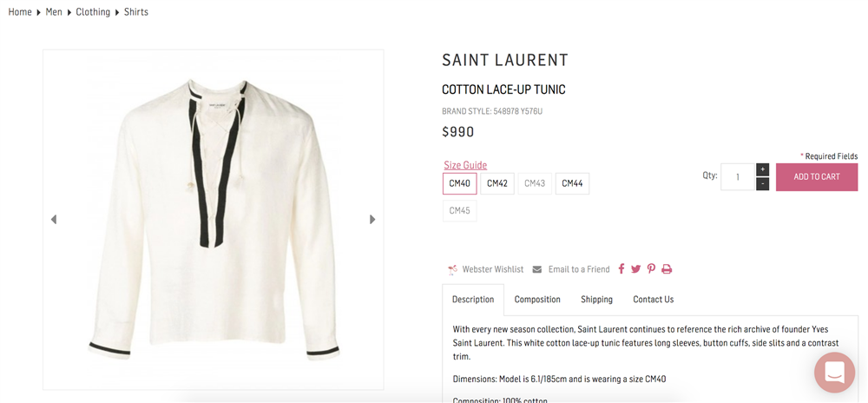This screenshot has height=403, width=868.
Task: Click the Email to a Friend envelope icon
Action: tap(537, 269)
